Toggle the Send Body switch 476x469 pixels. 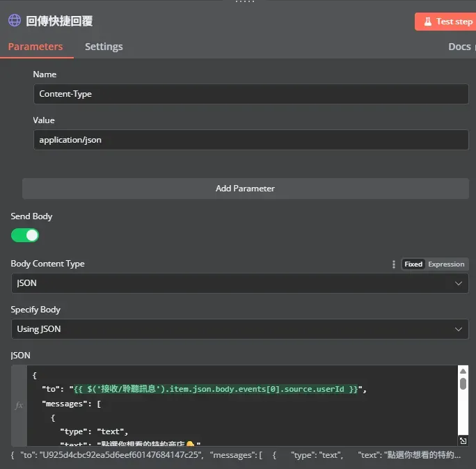(25, 235)
